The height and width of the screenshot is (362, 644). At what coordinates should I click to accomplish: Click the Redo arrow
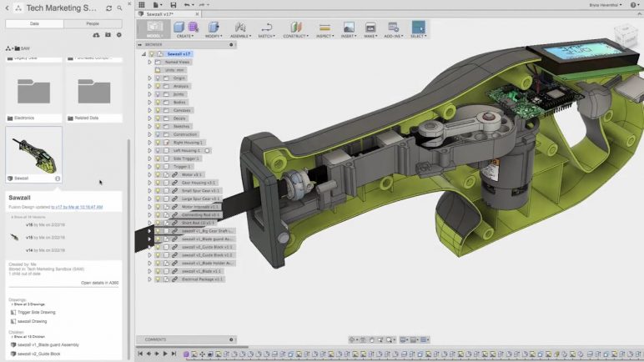(202, 4)
